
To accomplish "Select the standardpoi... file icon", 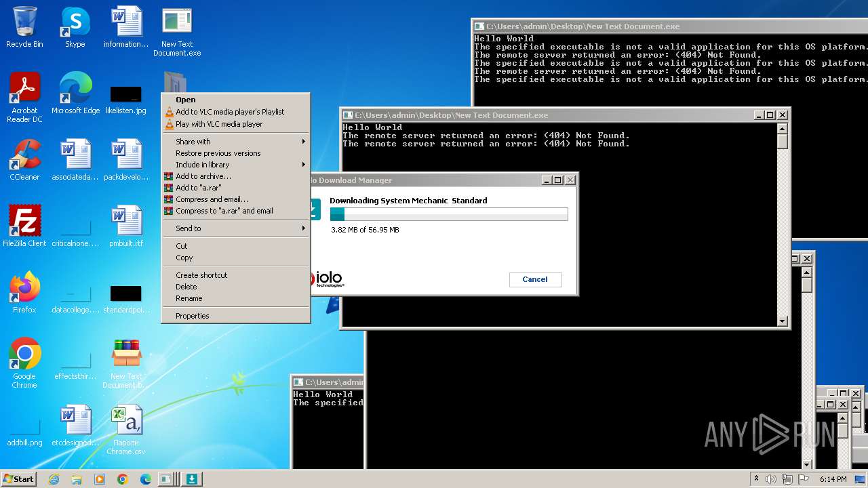I will (x=126, y=298).
